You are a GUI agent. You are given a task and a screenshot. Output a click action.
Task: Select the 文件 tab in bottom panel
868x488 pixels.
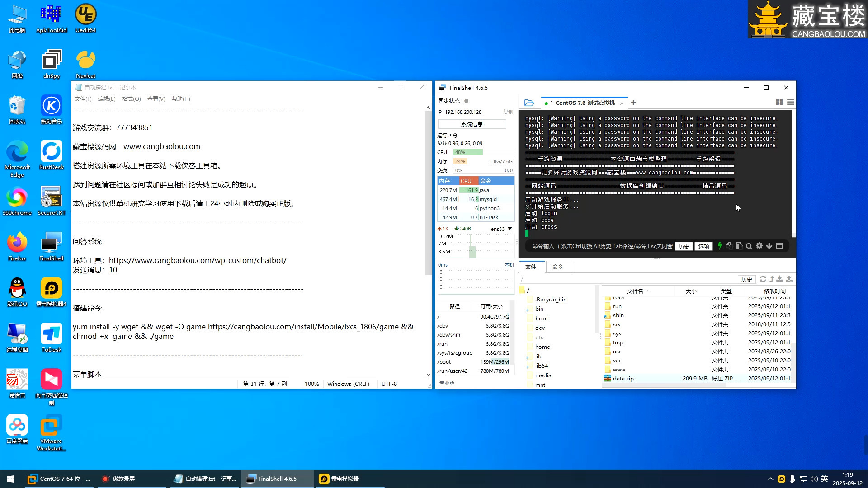[531, 267]
